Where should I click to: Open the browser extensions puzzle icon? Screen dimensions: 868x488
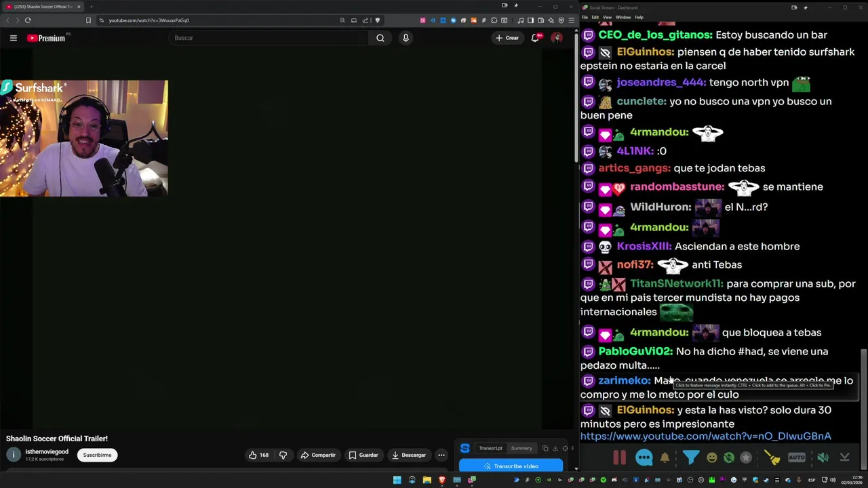coord(494,20)
